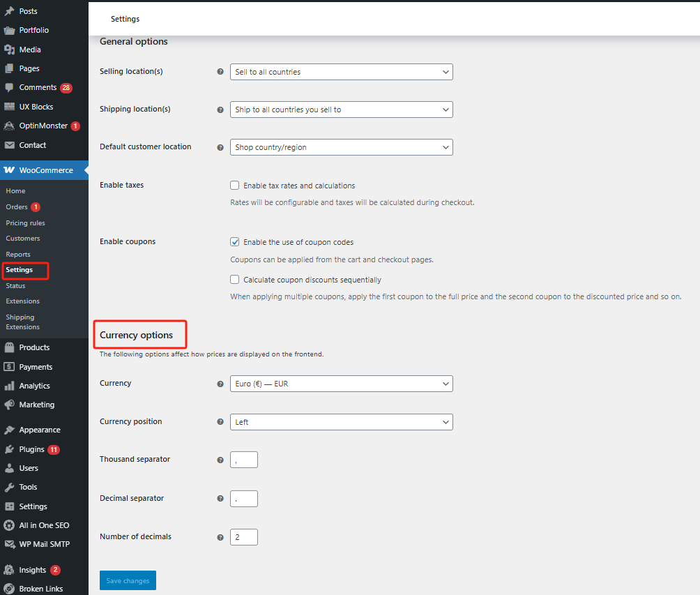The height and width of the screenshot is (595, 700).
Task: Open the Posts pushpin icon
Action: coord(9,10)
